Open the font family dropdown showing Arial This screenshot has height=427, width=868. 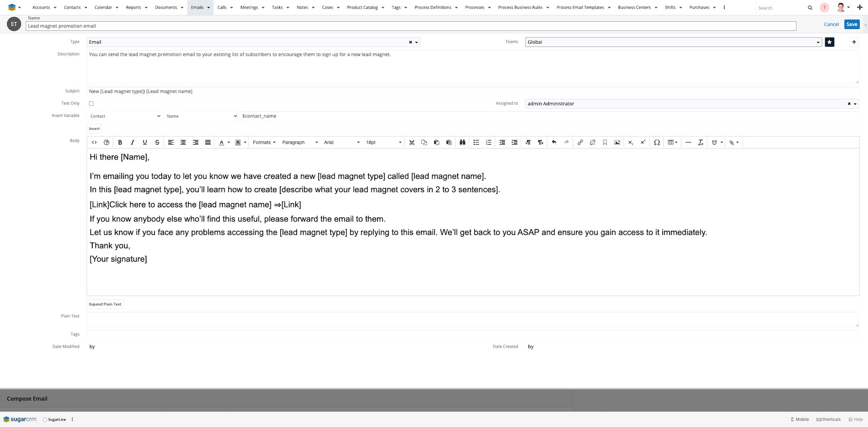coord(341,142)
